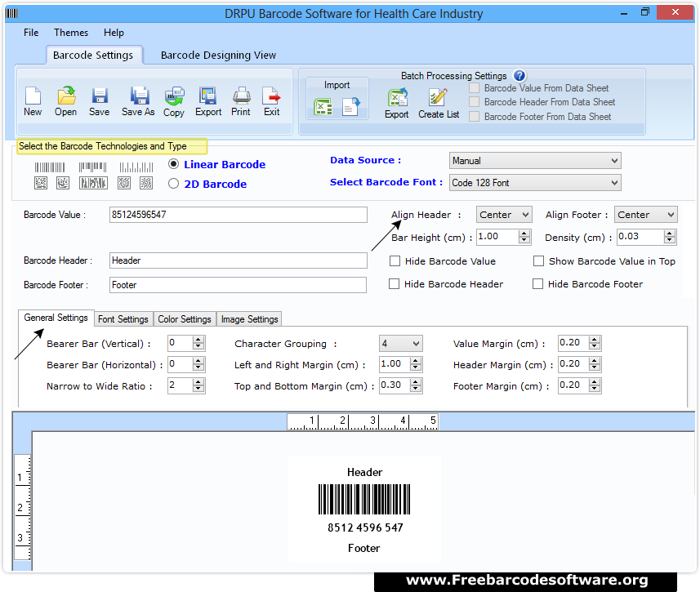Enable Barcode Header From Data Sheet
Screen dimensions: 700x592
pos(474,102)
